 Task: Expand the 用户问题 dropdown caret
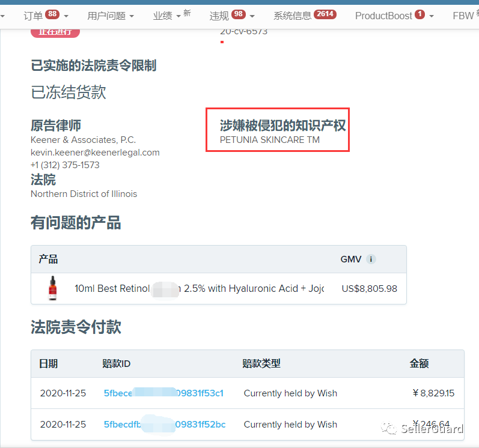pos(132,16)
